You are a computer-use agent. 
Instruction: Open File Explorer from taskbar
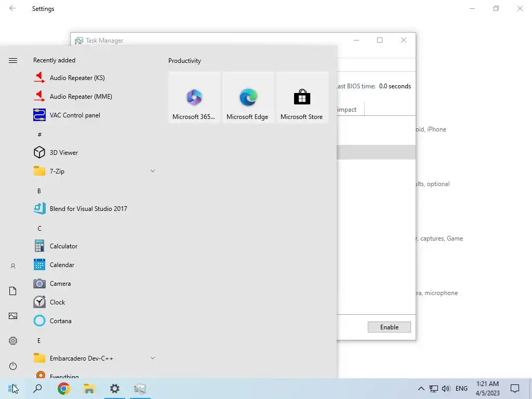pos(89,389)
